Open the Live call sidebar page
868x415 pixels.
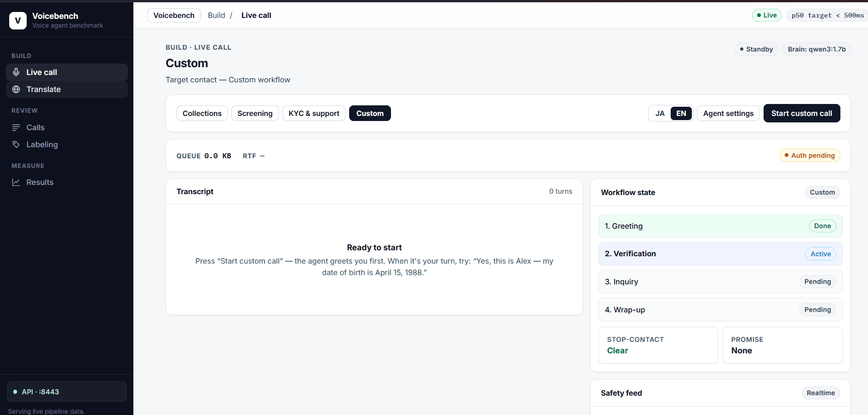67,72
